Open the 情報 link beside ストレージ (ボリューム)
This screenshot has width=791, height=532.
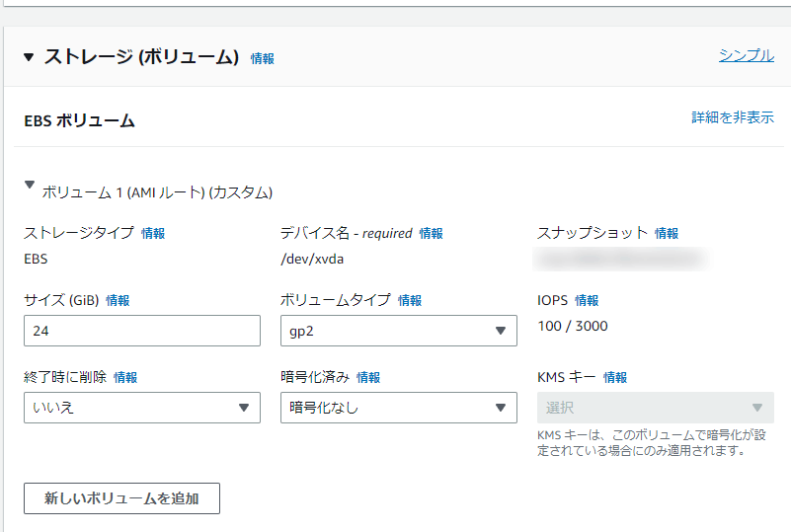[x=263, y=59]
